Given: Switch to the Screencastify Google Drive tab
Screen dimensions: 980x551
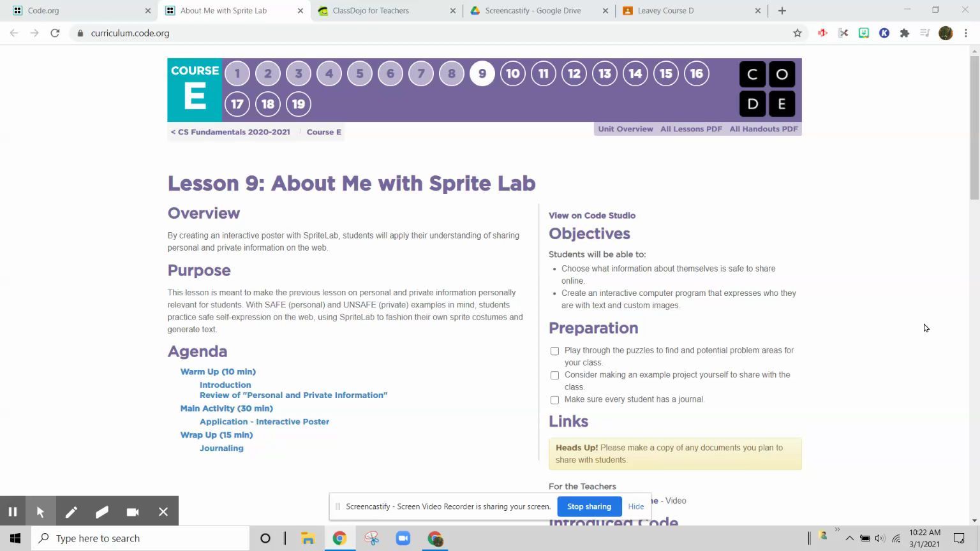Looking at the screenshot, I should coord(533,10).
